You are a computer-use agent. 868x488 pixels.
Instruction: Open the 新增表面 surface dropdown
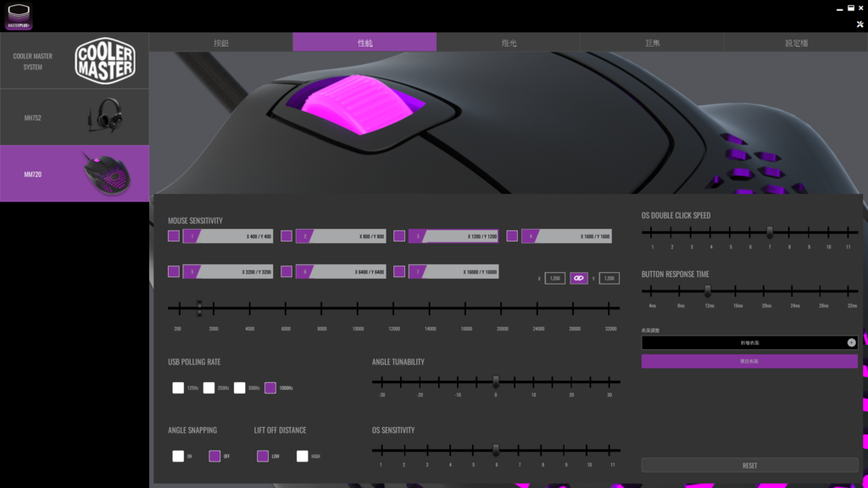tap(749, 342)
